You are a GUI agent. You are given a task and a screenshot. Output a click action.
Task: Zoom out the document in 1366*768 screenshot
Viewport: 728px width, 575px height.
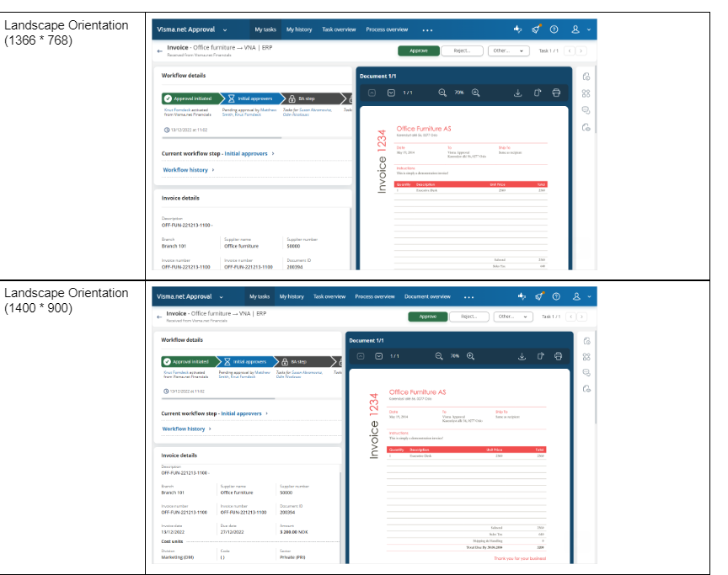[442, 93]
